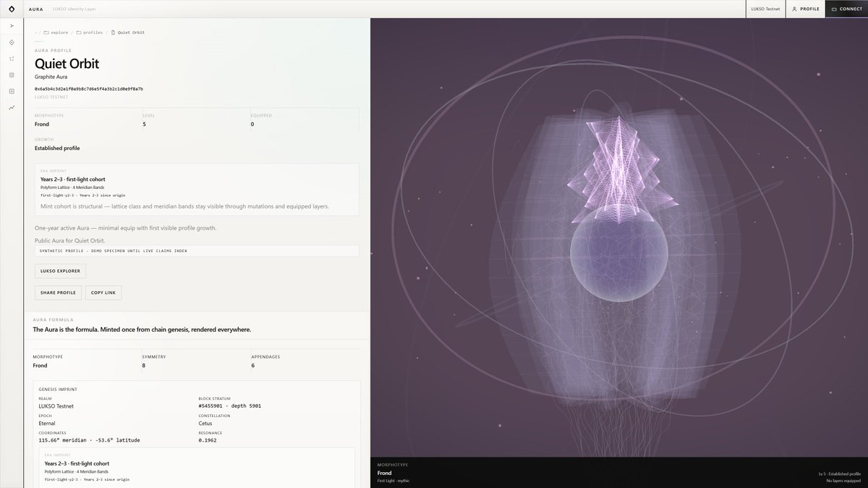Viewport: 868px width, 488px height.
Task: Click the 'Lv 5 · Established profile' status
Action: tap(839, 474)
